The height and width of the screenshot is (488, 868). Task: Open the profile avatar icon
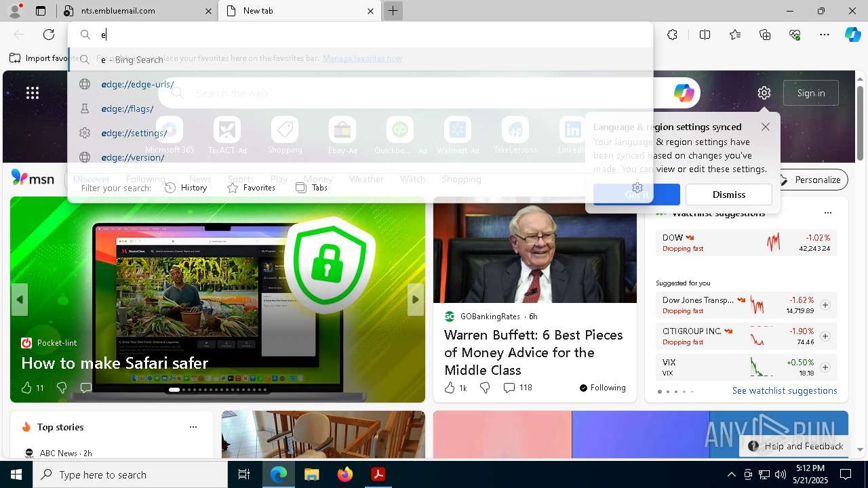point(15,11)
